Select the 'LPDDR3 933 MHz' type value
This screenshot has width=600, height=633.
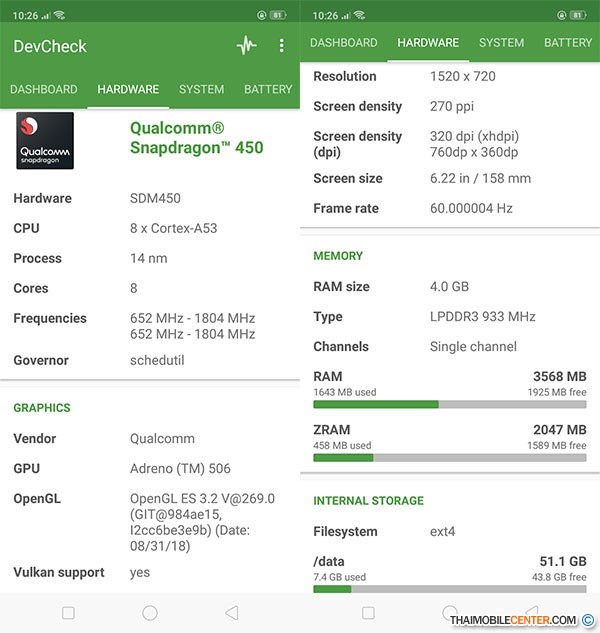tap(483, 316)
